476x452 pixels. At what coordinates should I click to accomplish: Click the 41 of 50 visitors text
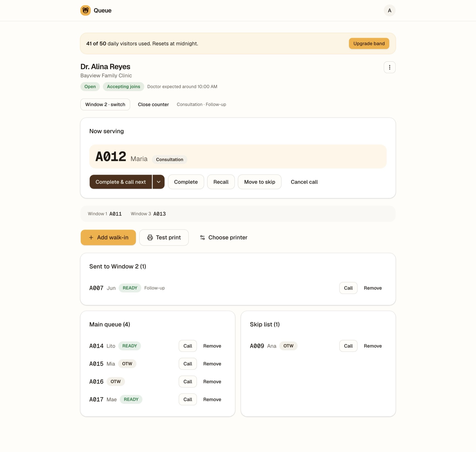pos(142,43)
